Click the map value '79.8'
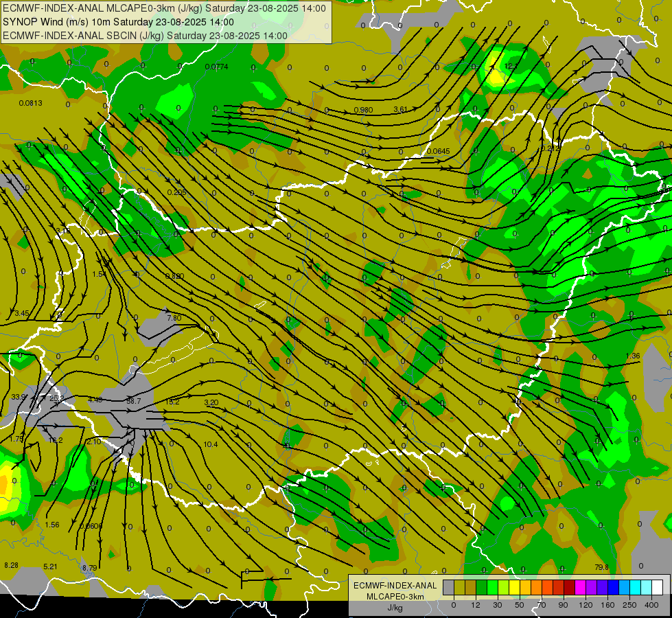 point(602,567)
